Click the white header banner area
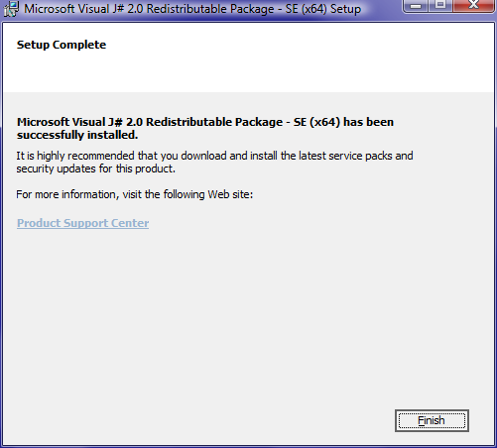Screen dimensions: 497x448 [248, 57]
